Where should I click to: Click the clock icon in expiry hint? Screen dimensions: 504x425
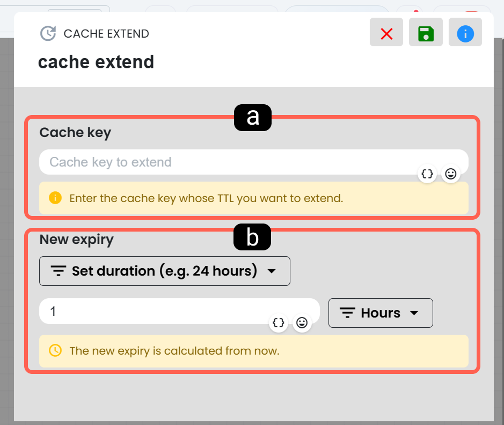(55, 350)
